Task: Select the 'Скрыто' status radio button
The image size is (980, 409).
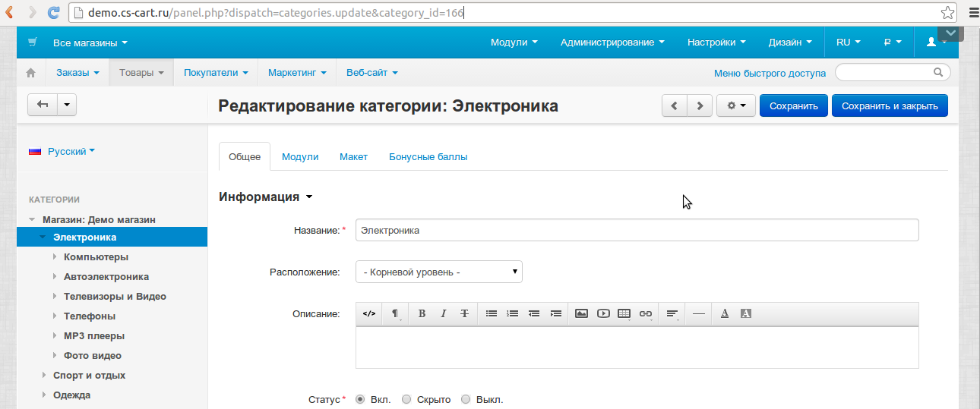Action: point(406,399)
